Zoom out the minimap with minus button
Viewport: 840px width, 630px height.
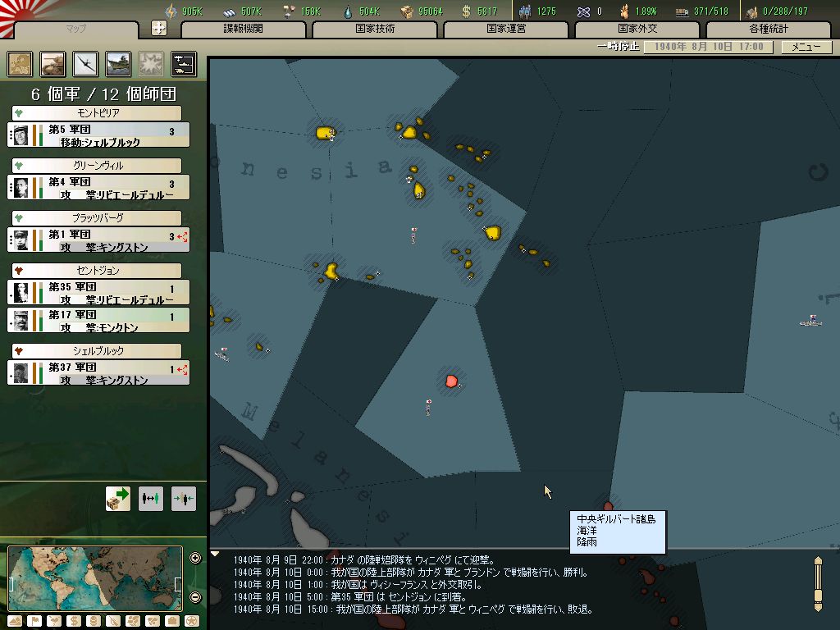[195, 596]
